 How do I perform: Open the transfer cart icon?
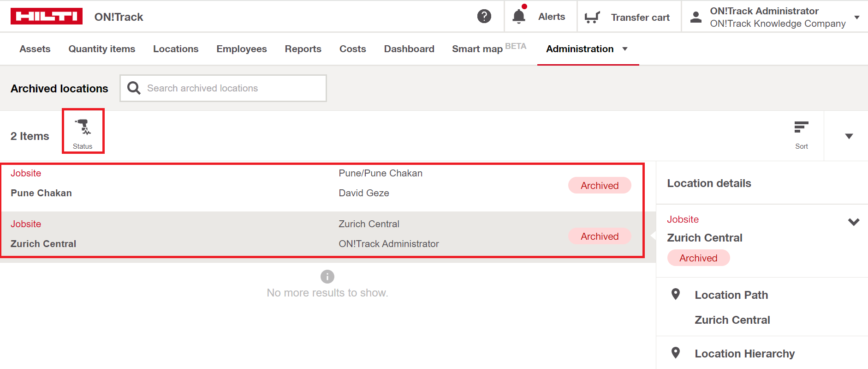pos(592,18)
